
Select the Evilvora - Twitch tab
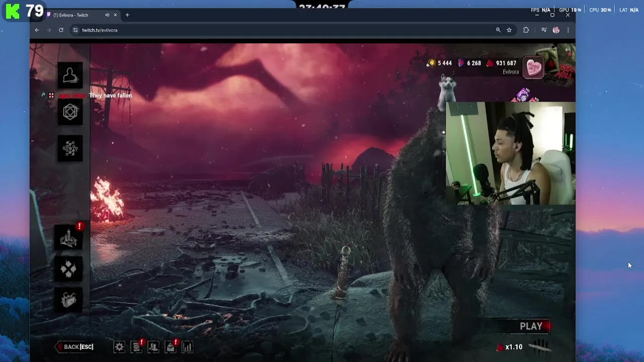coord(82,15)
